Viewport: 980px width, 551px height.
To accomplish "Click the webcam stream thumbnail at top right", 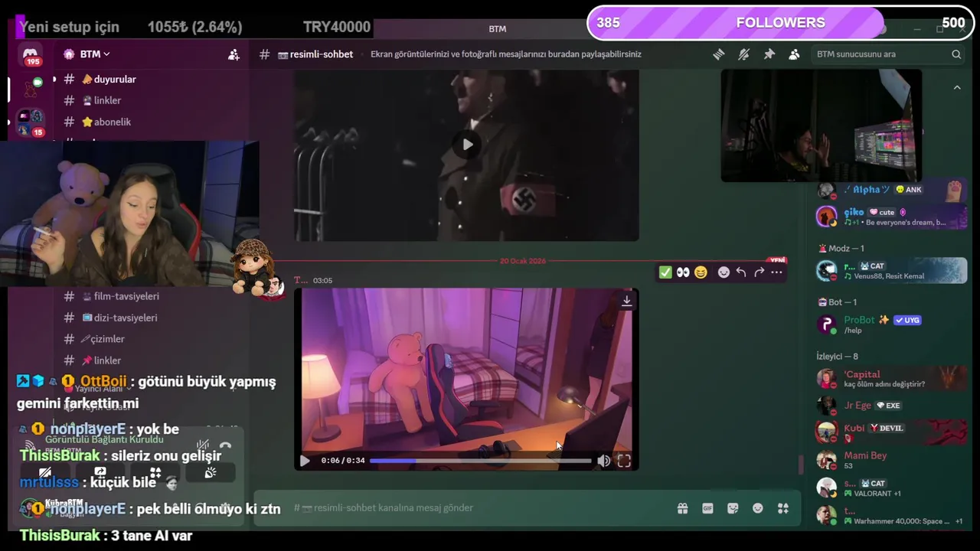I will pyautogui.click(x=821, y=126).
